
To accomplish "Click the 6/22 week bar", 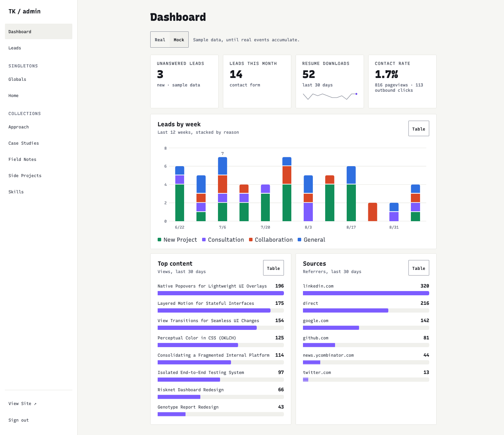I will click(180, 194).
